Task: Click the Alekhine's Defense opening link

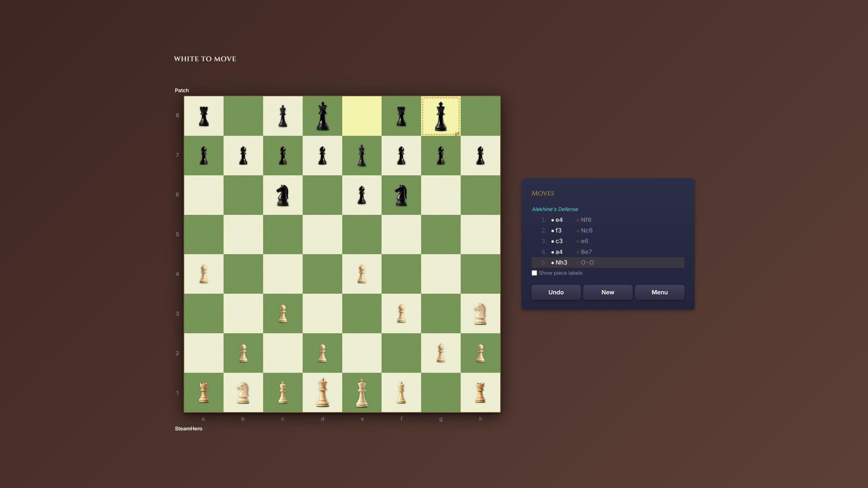Action: point(555,209)
